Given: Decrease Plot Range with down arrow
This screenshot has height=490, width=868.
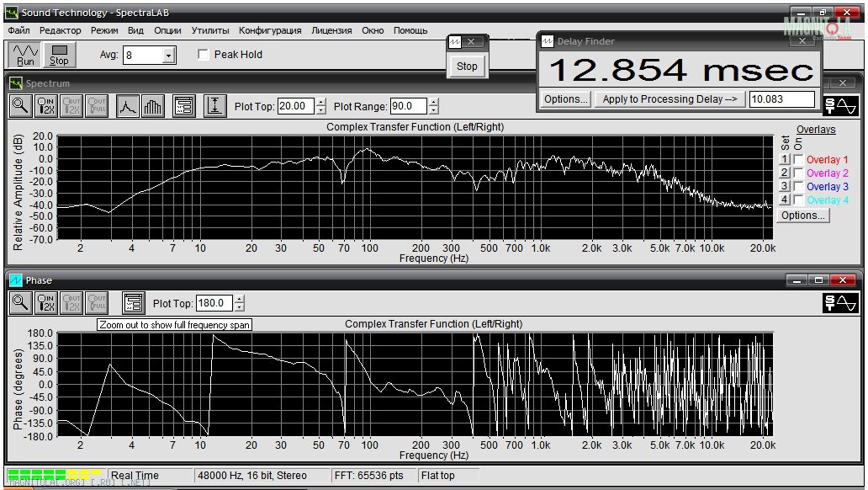Looking at the screenshot, I should click(434, 109).
